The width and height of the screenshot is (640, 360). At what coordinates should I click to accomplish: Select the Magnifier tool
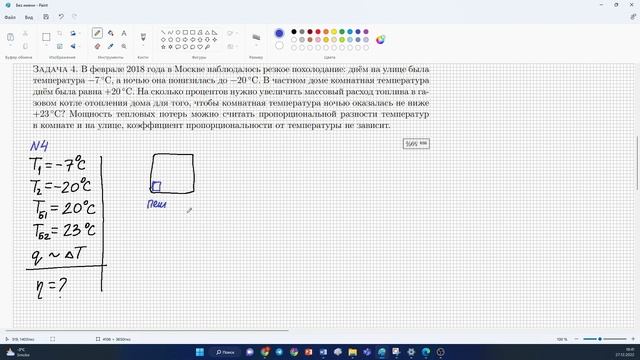pyautogui.click(x=124, y=46)
